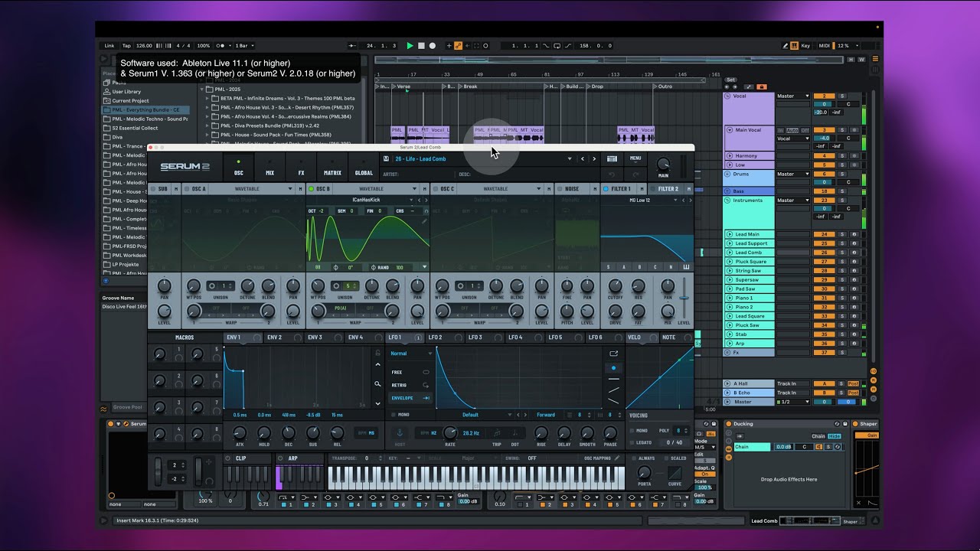Collapse the Main Vocal track group

[729, 130]
